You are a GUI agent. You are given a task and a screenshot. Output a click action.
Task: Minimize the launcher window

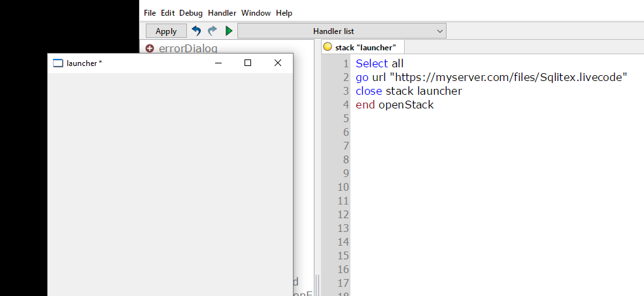[218, 63]
